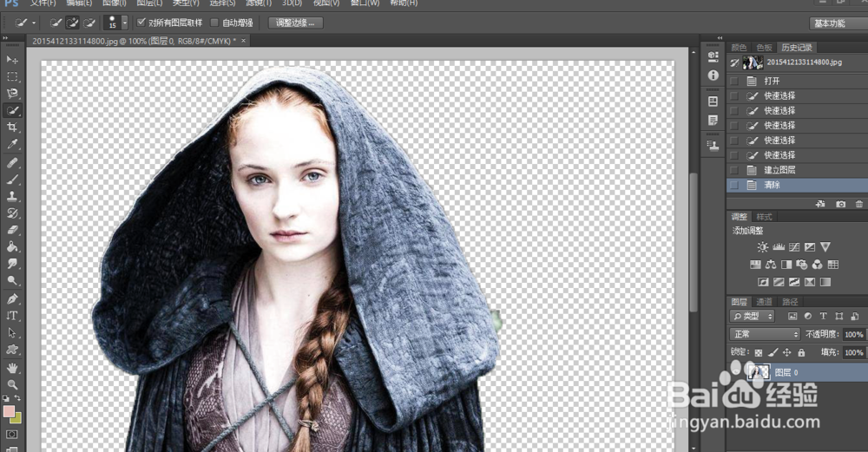This screenshot has height=452, width=868.
Task: Select the Pen tool
Action: pos(12,298)
